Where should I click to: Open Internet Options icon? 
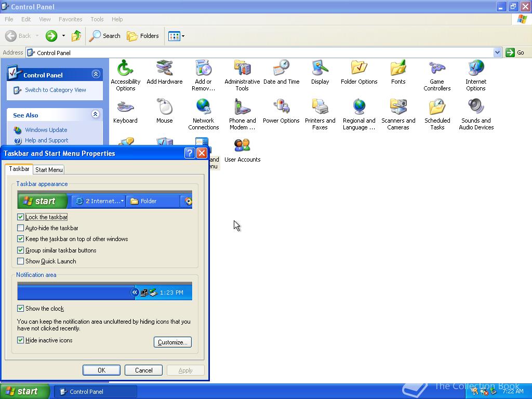476,75
